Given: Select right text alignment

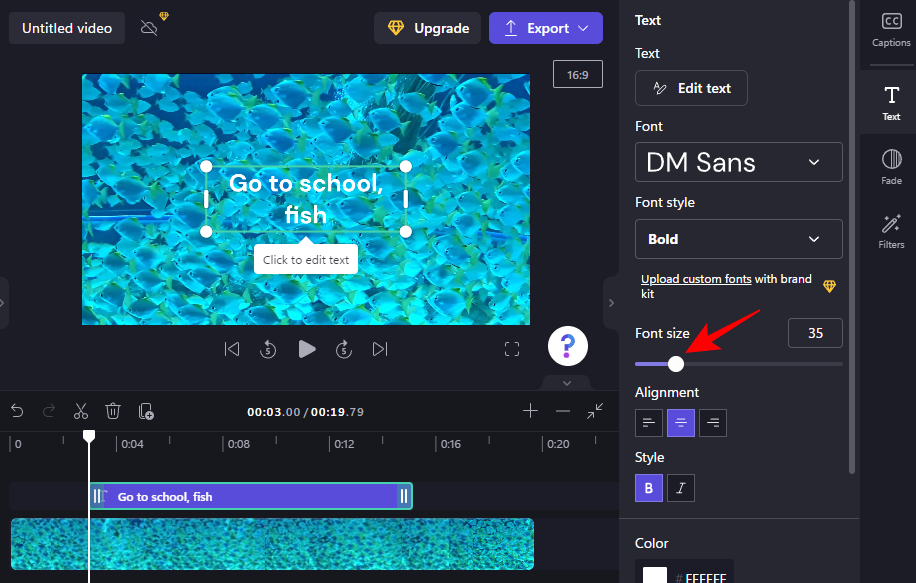Looking at the screenshot, I should click(x=713, y=423).
